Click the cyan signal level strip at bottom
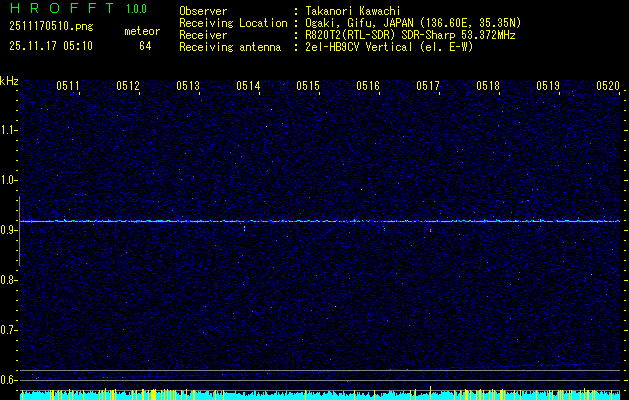629x400 pixels. tap(320, 395)
